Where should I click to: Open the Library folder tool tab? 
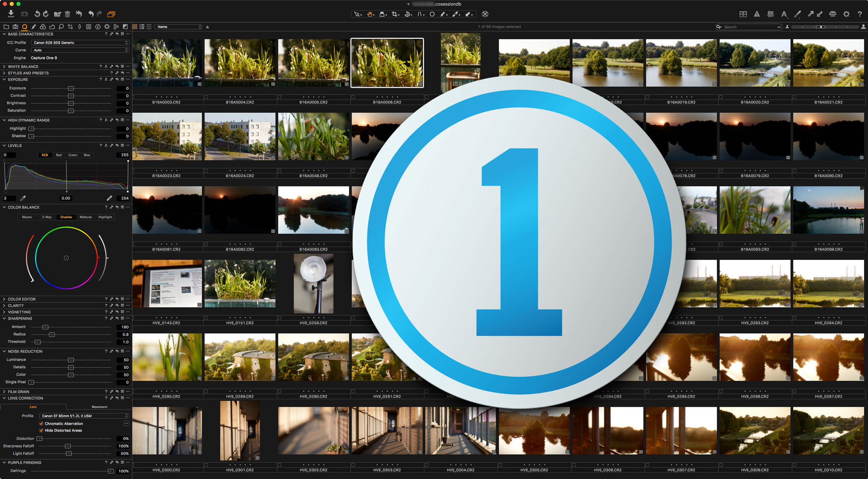tap(6, 27)
